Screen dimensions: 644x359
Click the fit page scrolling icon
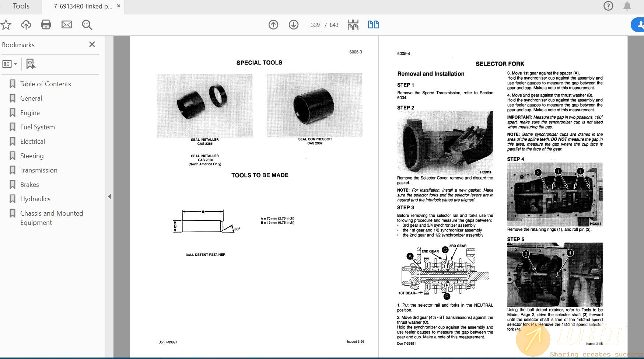coord(353,25)
